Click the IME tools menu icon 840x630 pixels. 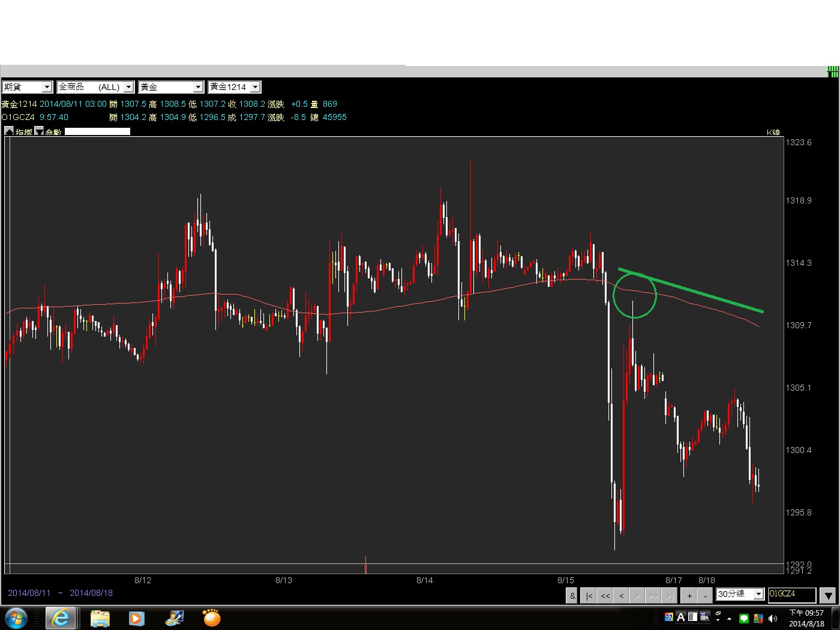click(x=704, y=617)
